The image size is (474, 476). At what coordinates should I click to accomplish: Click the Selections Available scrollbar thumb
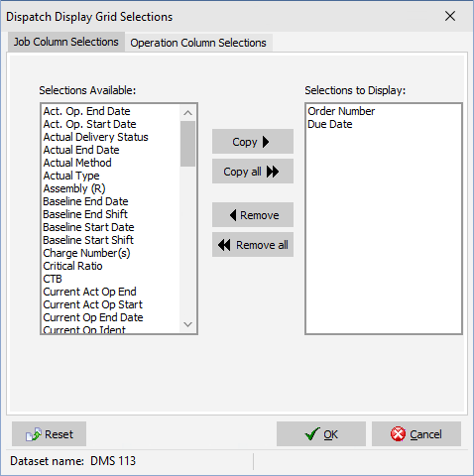(x=187, y=144)
